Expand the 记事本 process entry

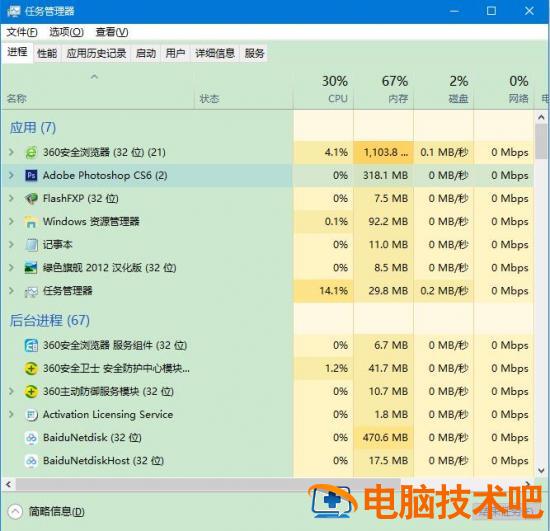pos(11,245)
